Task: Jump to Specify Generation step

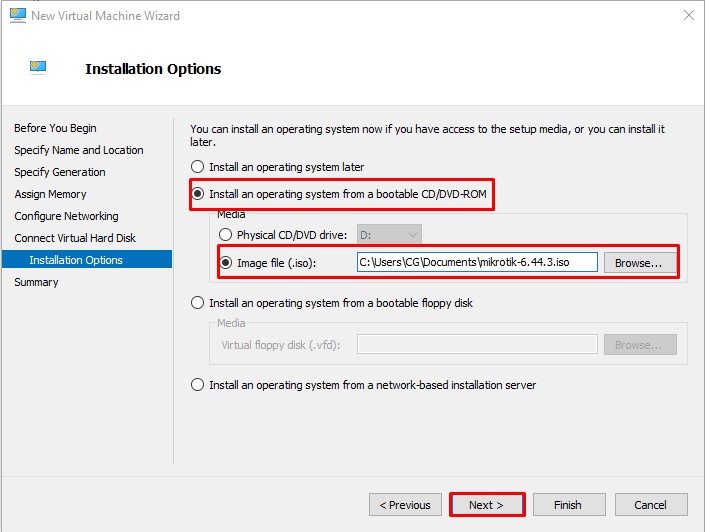Action: coord(60,172)
